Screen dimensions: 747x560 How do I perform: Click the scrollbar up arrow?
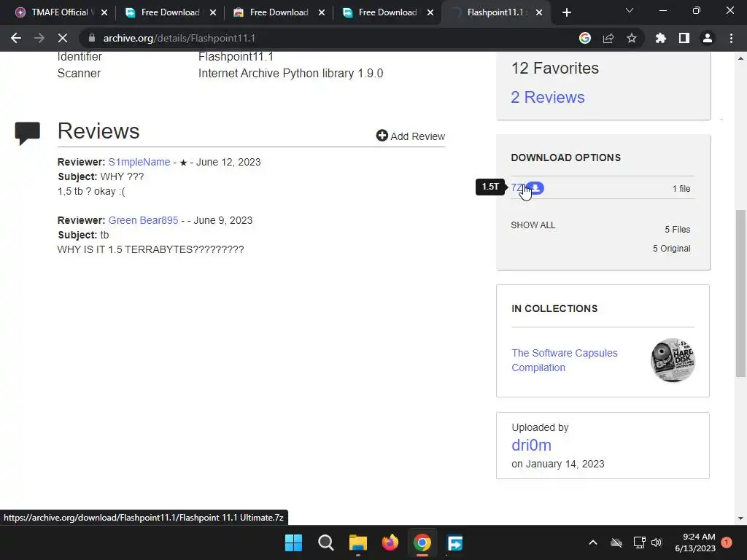(741, 58)
